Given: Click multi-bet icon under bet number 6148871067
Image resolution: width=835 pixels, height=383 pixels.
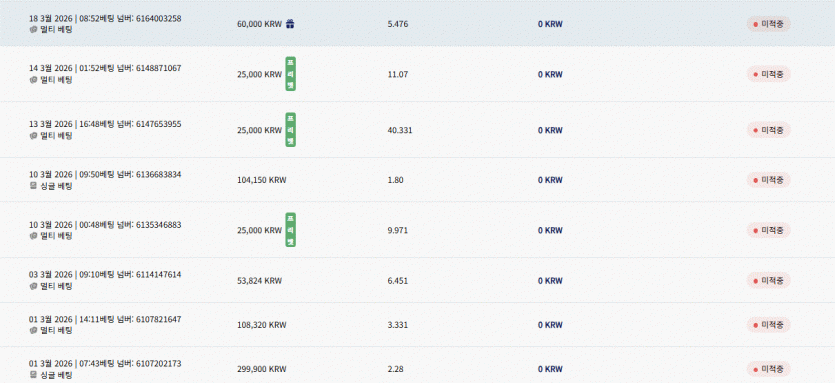Looking at the screenshot, I should 33,80.
